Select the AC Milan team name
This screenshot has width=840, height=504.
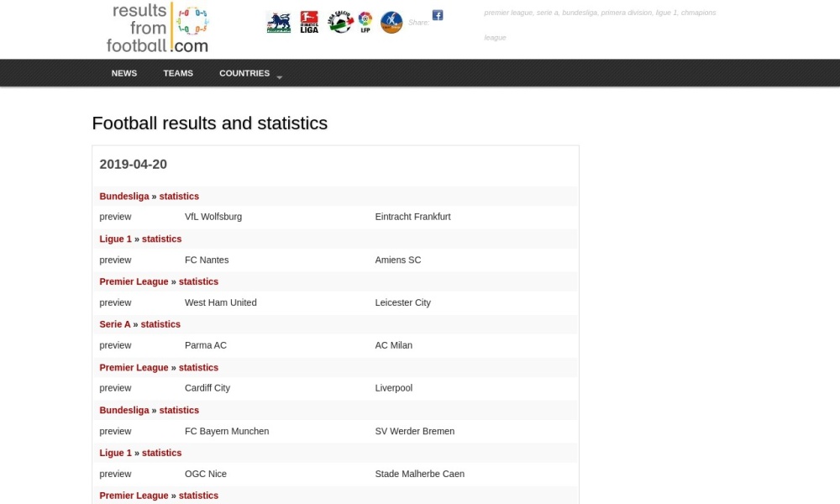coord(394,345)
